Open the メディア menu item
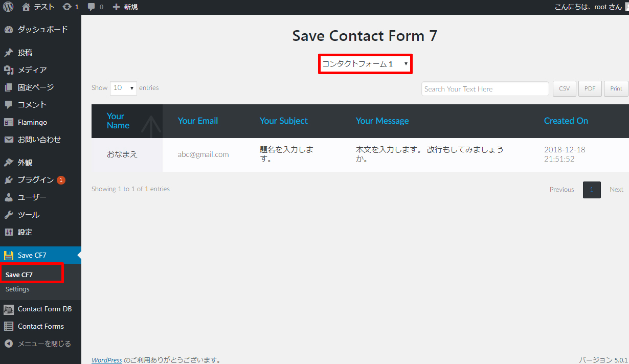Image resolution: width=629 pixels, height=364 pixels. [32, 70]
